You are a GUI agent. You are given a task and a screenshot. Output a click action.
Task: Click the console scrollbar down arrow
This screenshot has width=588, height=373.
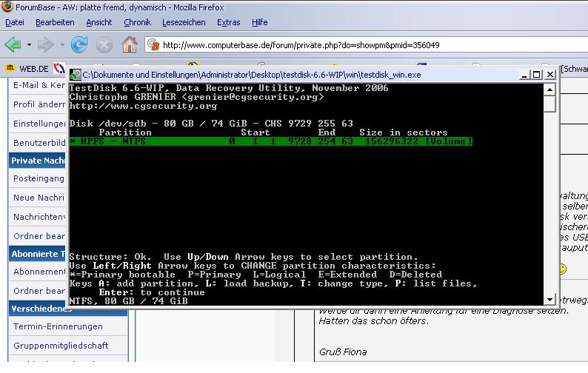tap(549, 299)
